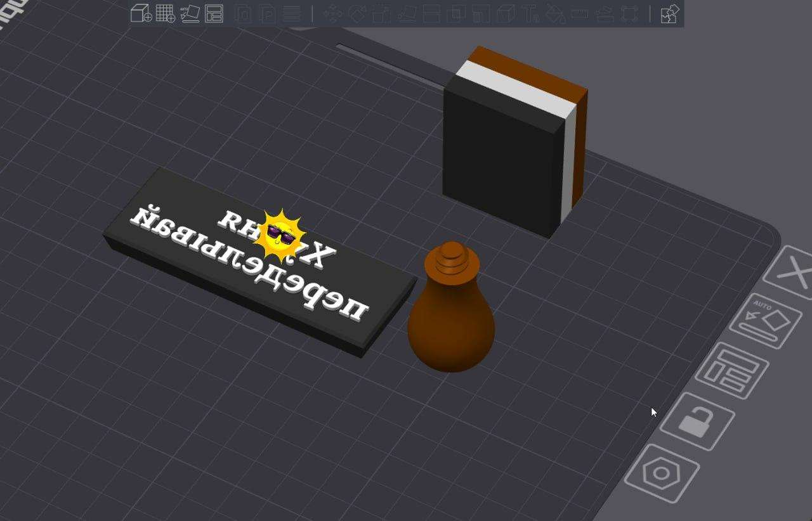Open the Color painting bucket tool
This screenshot has height=521, width=812.
pyautogui.click(x=555, y=13)
